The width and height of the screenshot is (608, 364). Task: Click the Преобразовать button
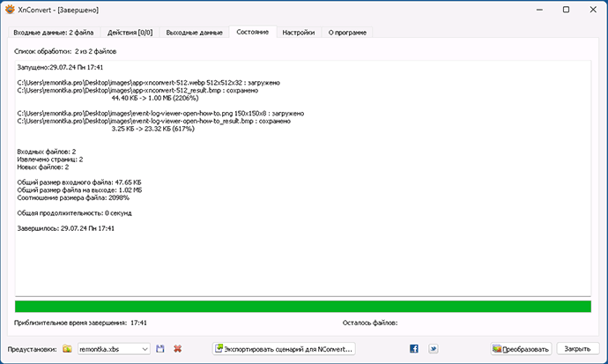point(521,349)
